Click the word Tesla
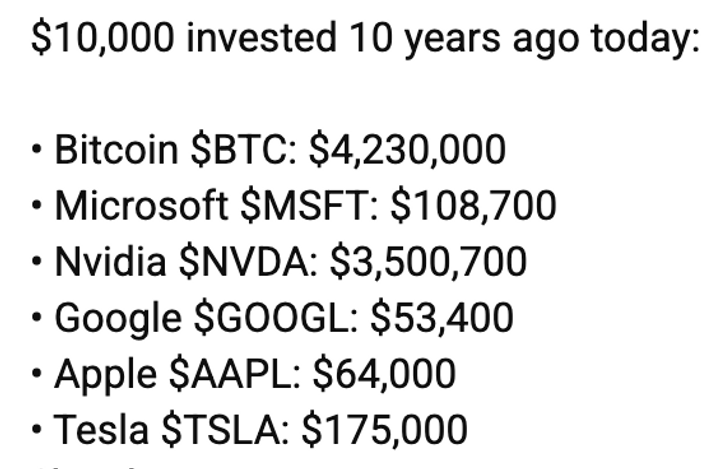 100,430
